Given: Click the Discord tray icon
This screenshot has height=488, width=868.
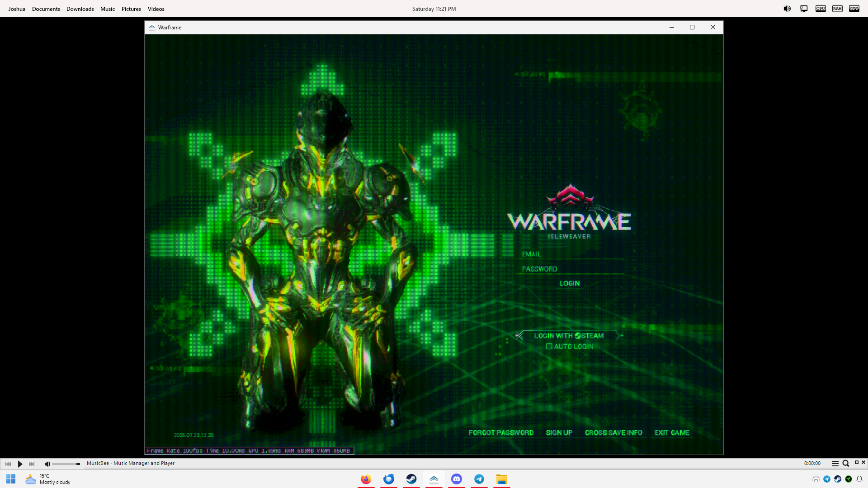Looking at the screenshot, I should coord(816,479).
